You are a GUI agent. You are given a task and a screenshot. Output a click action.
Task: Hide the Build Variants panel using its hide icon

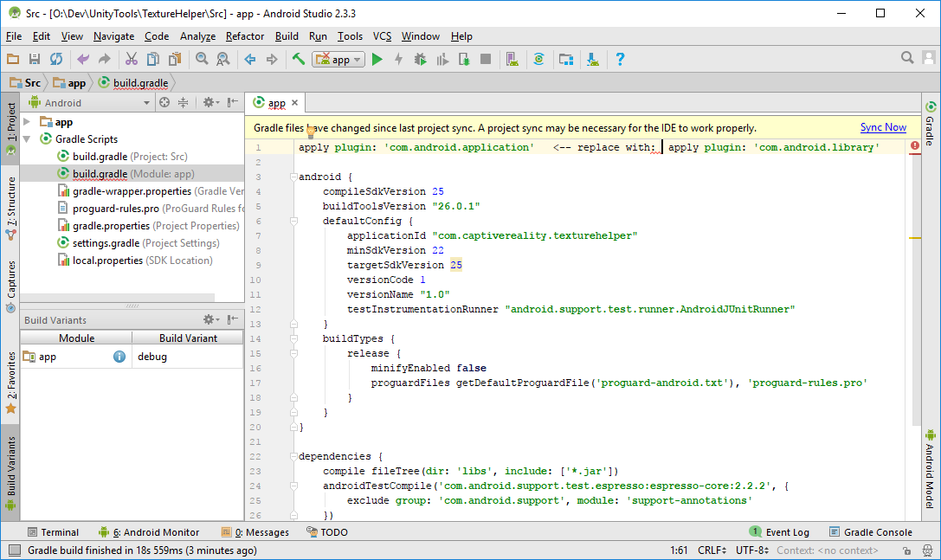click(233, 319)
